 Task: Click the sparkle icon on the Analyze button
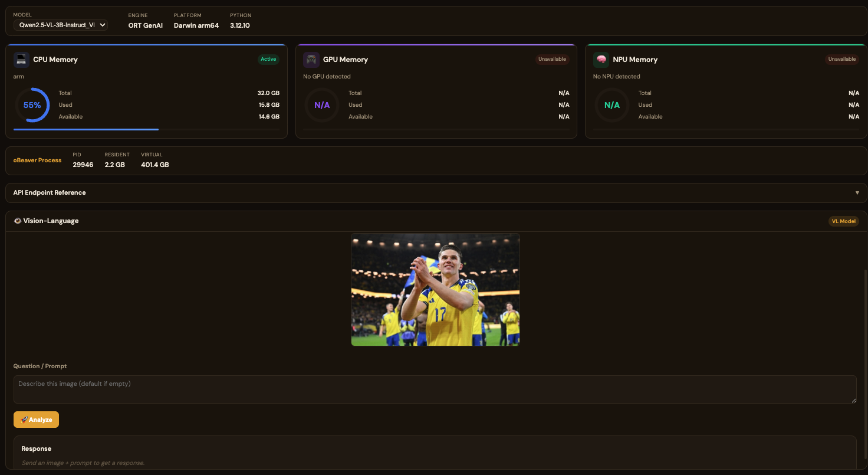24,420
